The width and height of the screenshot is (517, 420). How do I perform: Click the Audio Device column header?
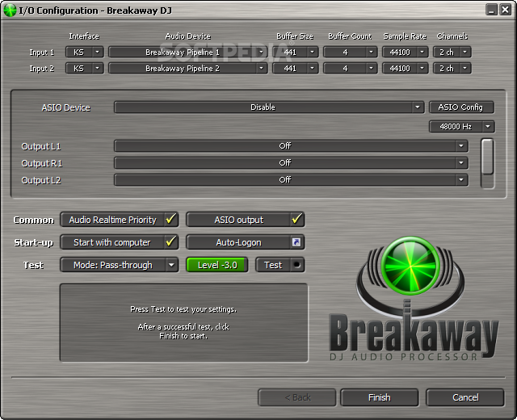click(188, 36)
